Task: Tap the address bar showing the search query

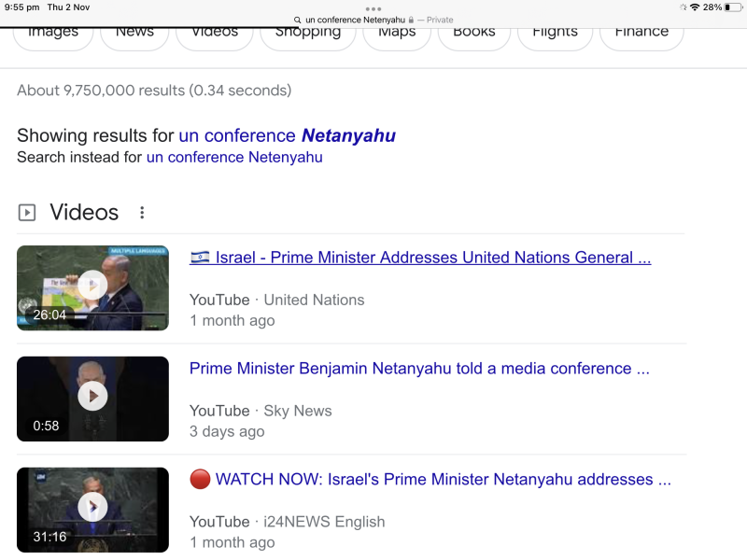Action: click(x=373, y=20)
